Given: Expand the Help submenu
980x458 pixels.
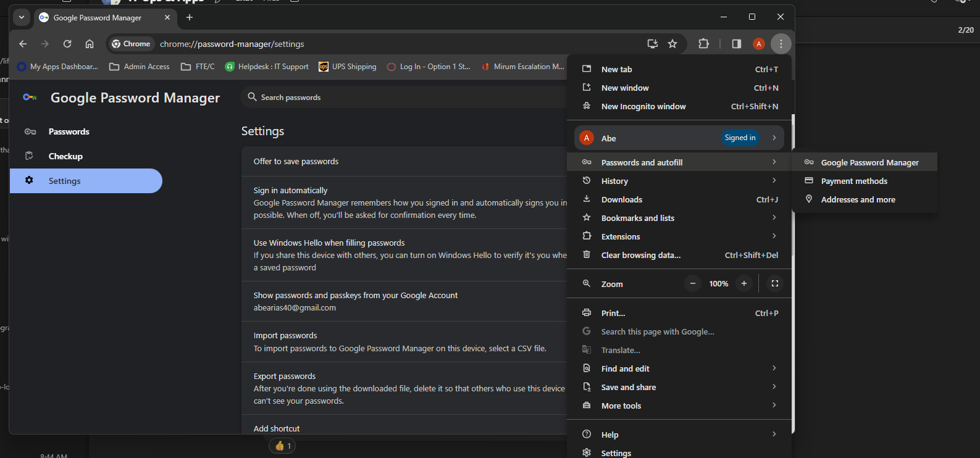Looking at the screenshot, I should (679, 435).
